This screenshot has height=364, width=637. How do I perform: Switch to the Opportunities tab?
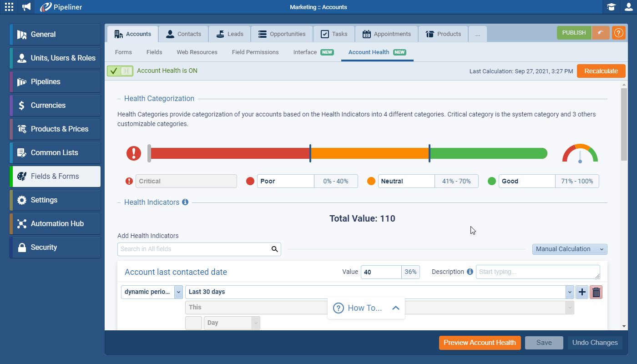282,34
